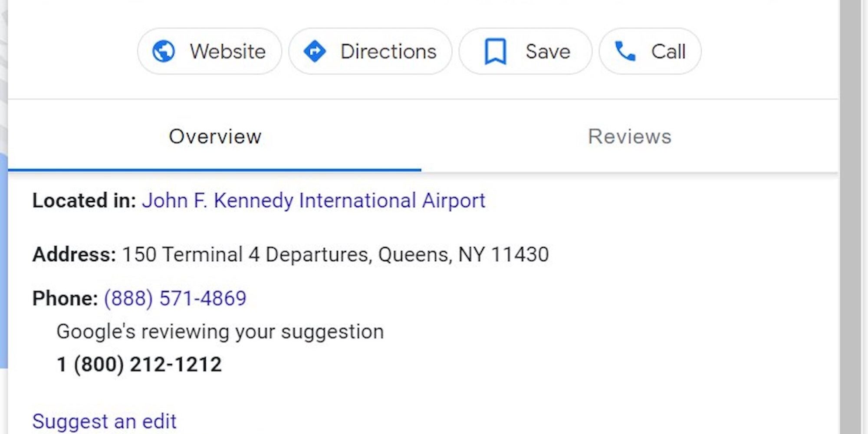Click suggested number 1 (800) 212-1212
The height and width of the screenshot is (434, 868).
pos(139,364)
